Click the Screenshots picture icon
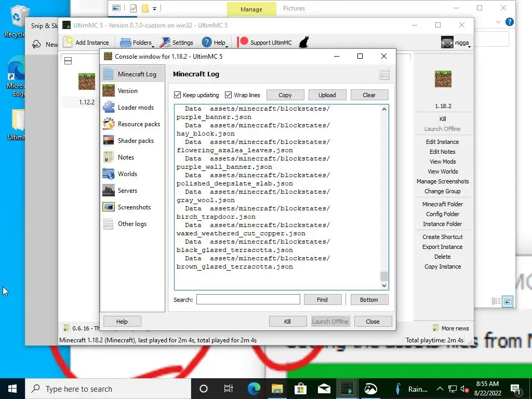The height and width of the screenshot is (399, 532). [109, 207]
